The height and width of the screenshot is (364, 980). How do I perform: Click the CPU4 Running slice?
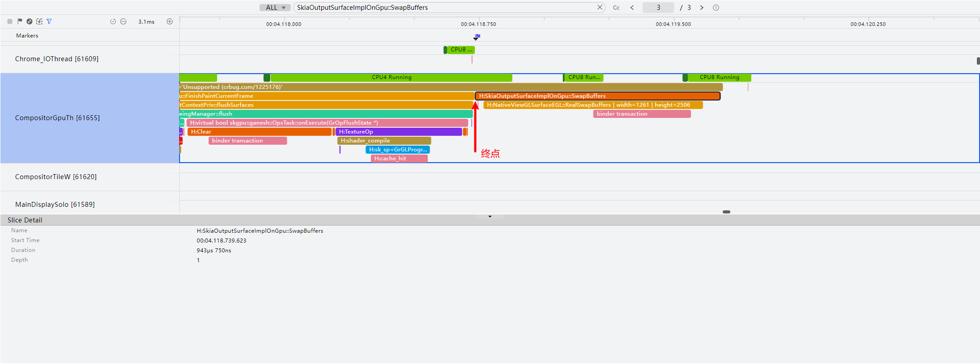[391, 78]
